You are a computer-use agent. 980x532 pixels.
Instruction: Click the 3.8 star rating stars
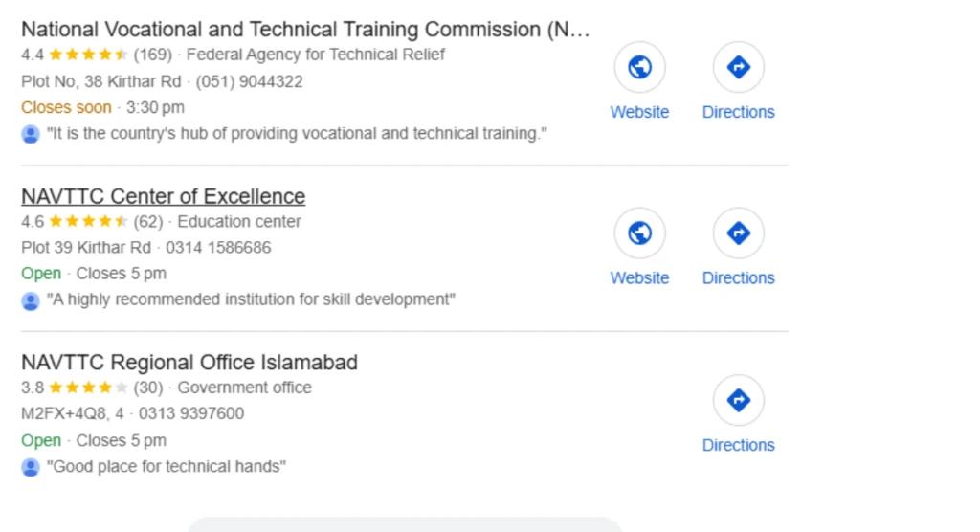point(87,388)
